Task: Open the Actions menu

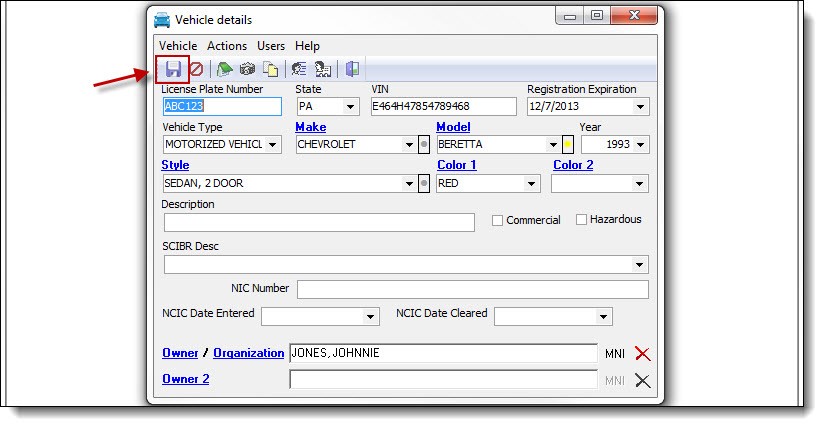Action: coord(227,46)
